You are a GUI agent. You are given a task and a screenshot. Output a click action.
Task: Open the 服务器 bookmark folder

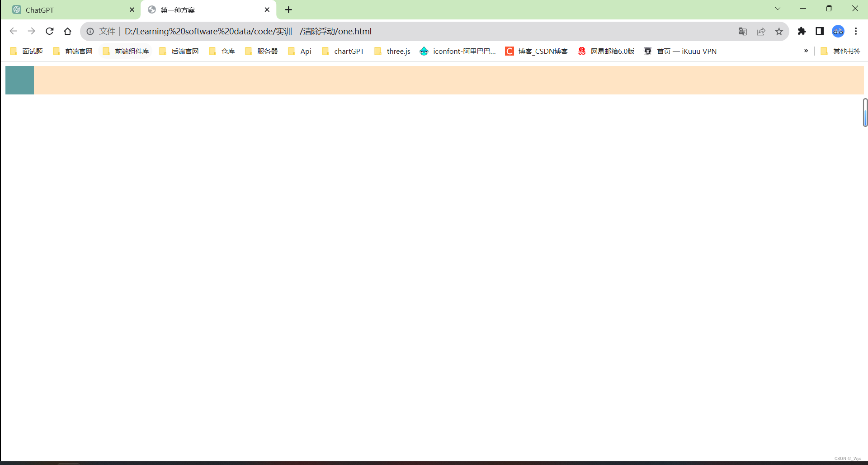pos(261,51)
